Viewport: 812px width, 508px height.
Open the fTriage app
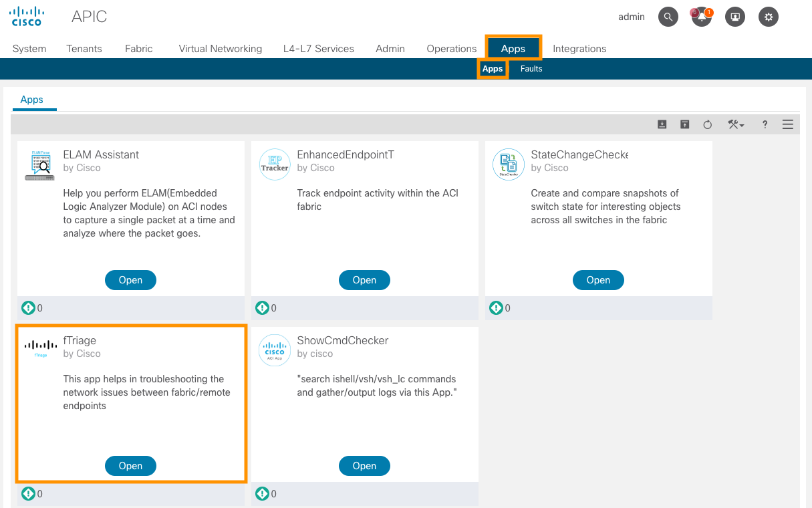pos(130,466)
